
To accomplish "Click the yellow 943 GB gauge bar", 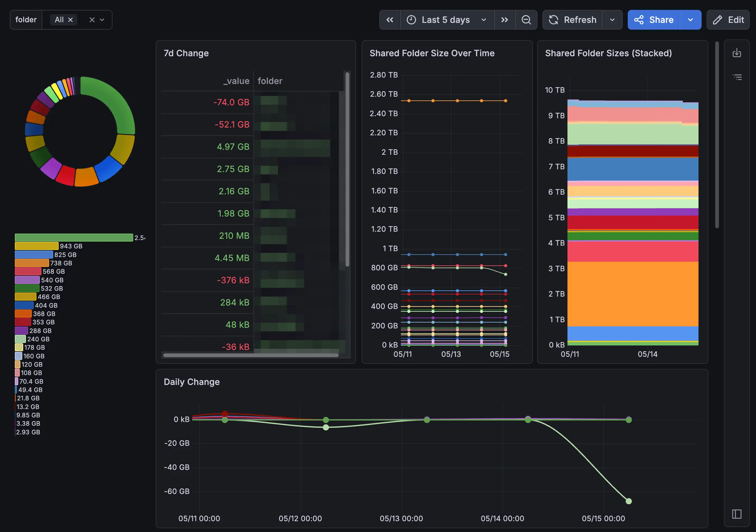I will click(x=36, y=246).
